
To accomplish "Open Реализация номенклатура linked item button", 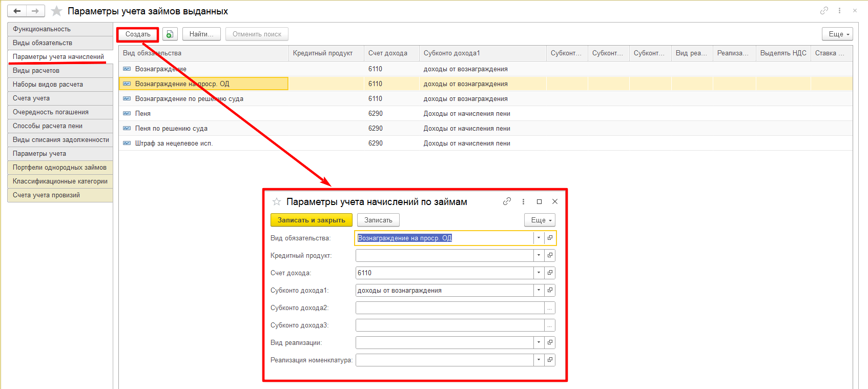I will click(x=550, y=360).
